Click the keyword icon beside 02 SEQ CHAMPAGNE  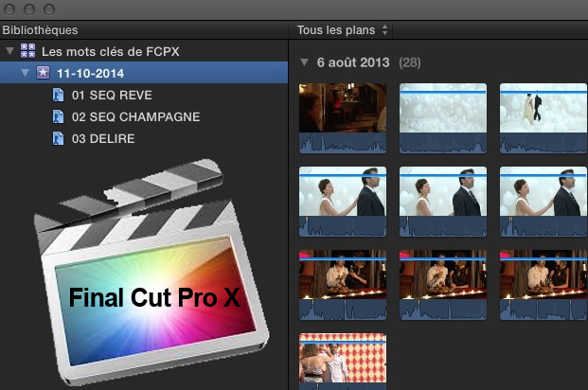pyautogui.click(x=58, y=116)
